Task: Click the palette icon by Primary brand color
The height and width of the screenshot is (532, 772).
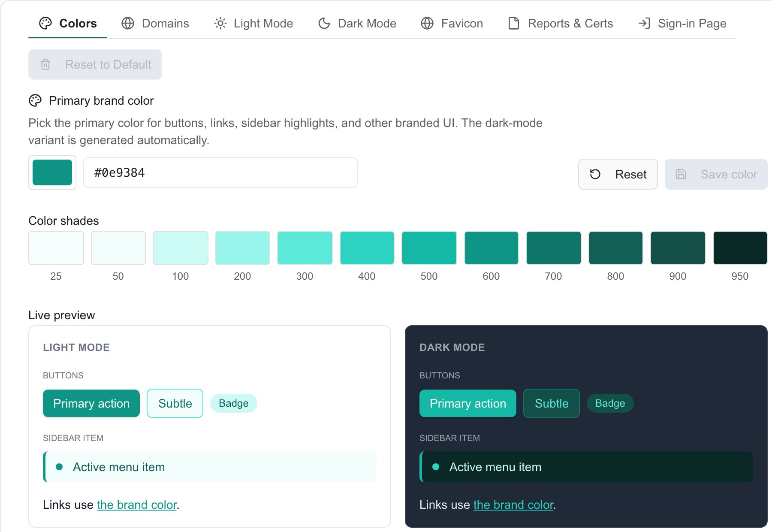Action: [35, 100]
